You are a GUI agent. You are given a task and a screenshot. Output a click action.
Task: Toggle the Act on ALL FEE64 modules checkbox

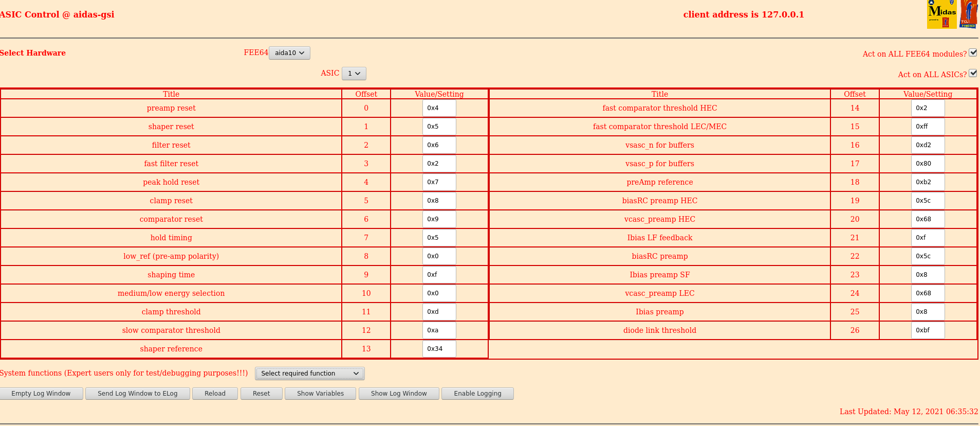(973, 52)
